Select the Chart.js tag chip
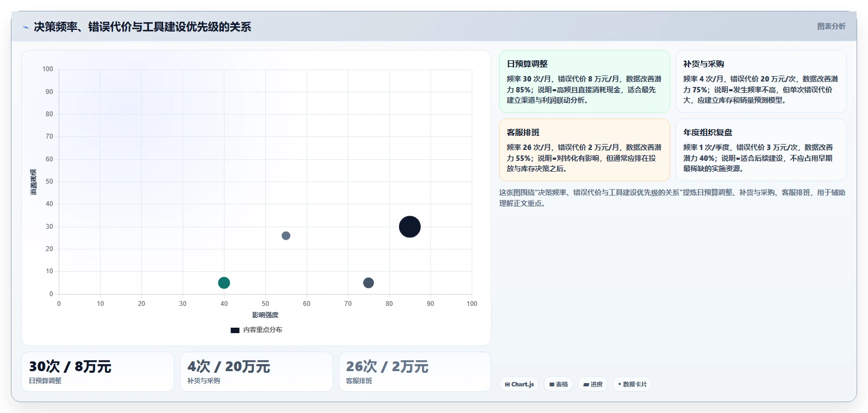The image size is (868, 413). click(519, 384)
